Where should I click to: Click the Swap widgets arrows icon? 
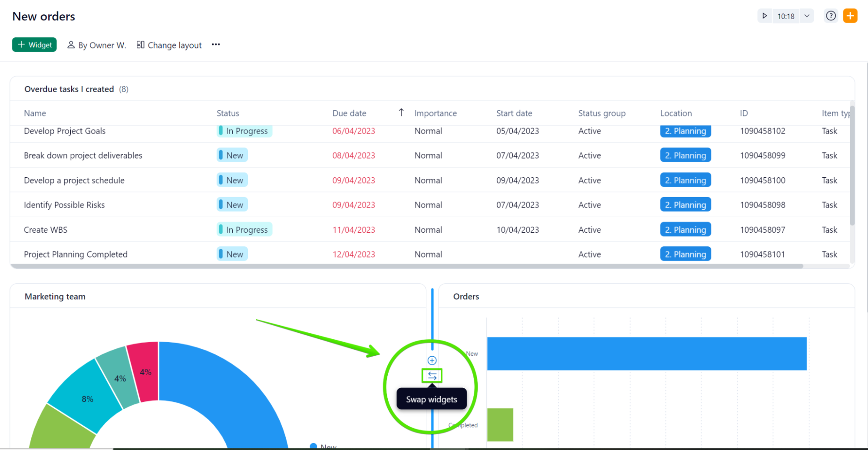pos(432,376)
